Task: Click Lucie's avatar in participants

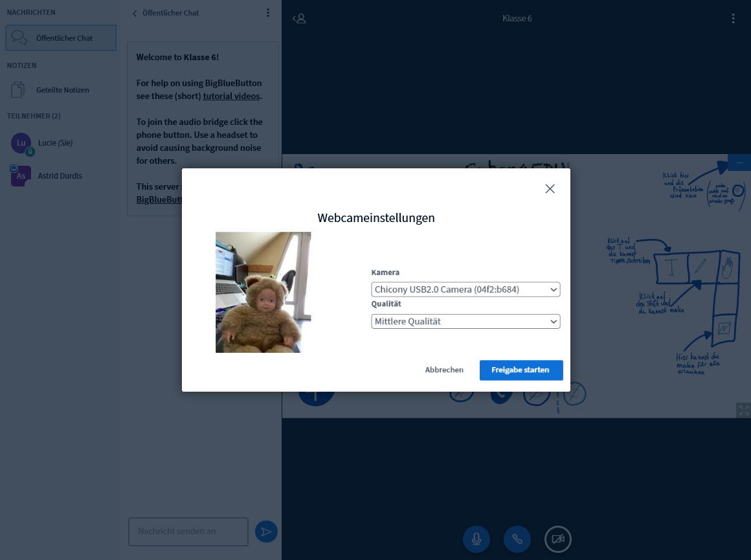Action: [21, 143]
